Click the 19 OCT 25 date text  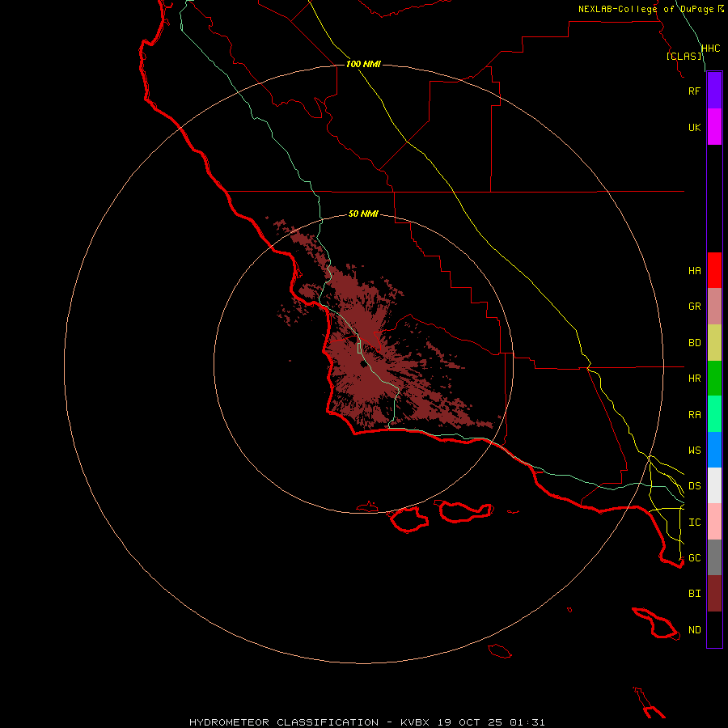coord(472,722)
